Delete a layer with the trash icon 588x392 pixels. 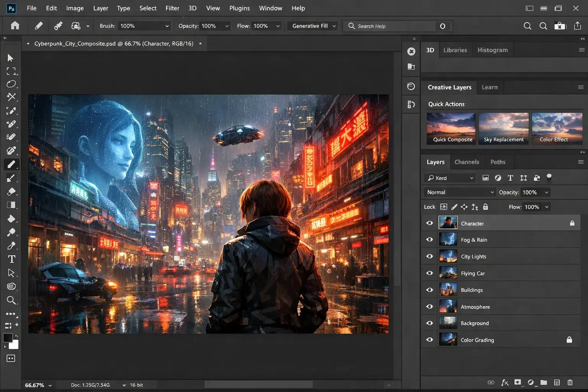(570, 382)
